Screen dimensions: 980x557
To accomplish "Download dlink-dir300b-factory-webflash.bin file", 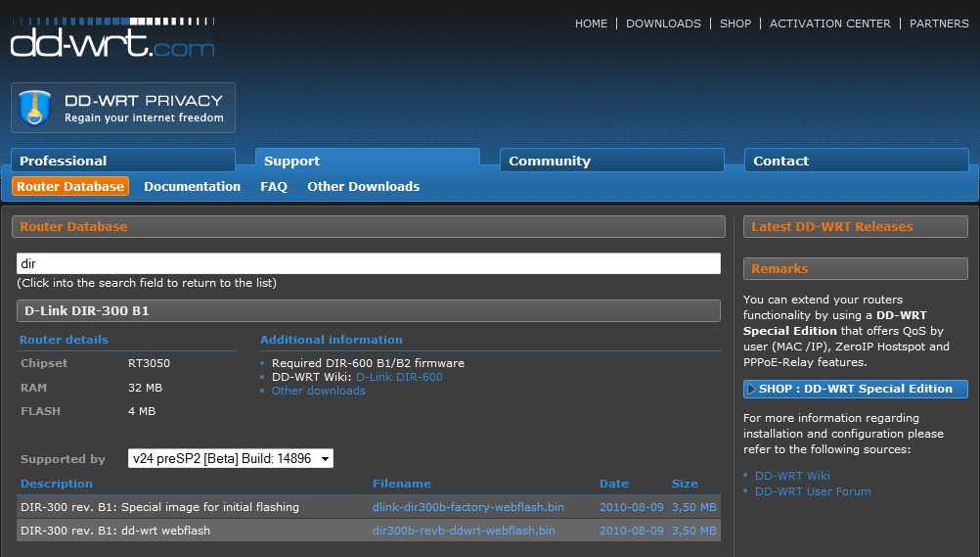I will tap(468, 507).
